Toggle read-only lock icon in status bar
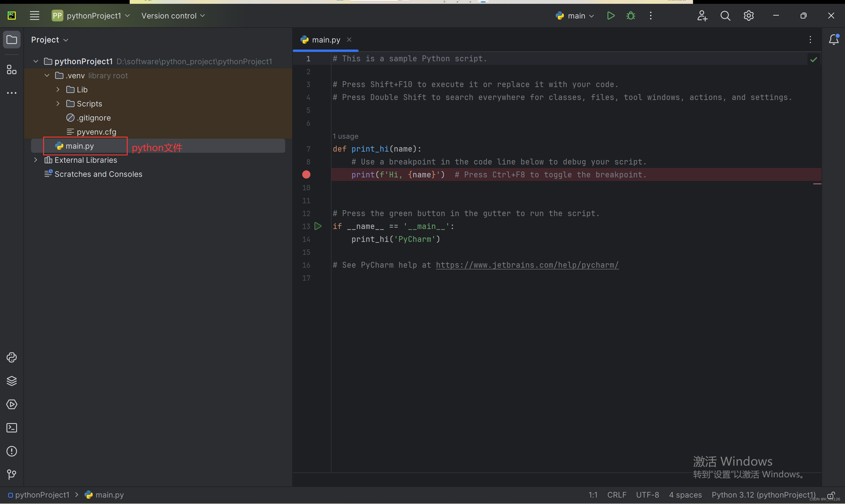The height and width of the screenshot is (504, 845). (x=831, y=495)
